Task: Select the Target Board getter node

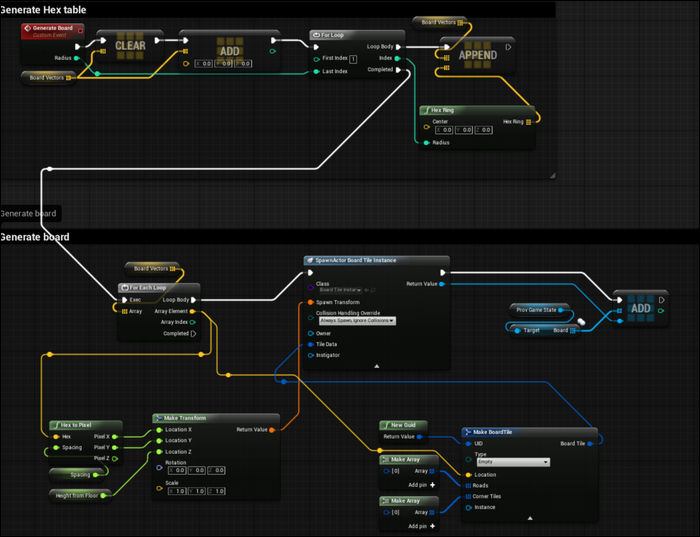Action: (x=545, y=331)
